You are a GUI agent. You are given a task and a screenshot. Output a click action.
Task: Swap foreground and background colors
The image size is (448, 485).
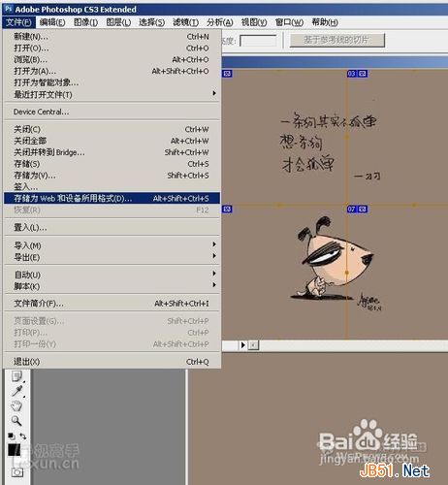coord(23,436)
